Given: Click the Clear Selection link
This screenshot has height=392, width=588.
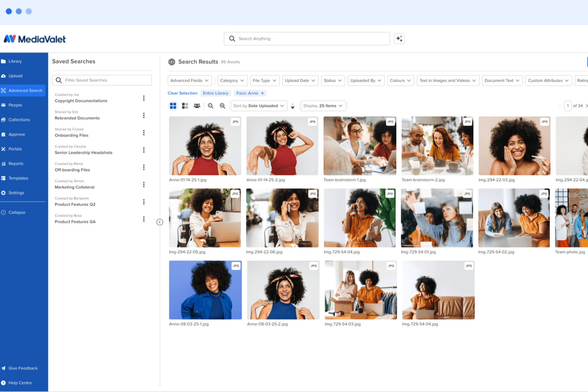Looking at the screenshot, I should [x=182, y=93].
